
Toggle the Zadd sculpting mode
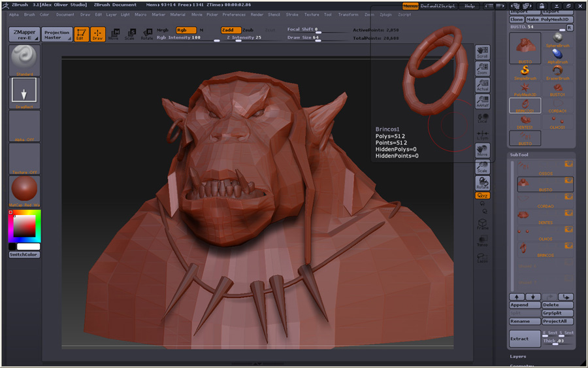pyautogui.click(x=230, y=30)
